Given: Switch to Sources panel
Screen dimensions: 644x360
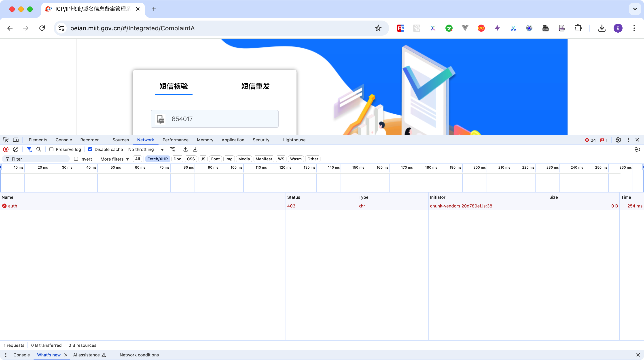Looking at the screenshot, I should coord(121,140).
